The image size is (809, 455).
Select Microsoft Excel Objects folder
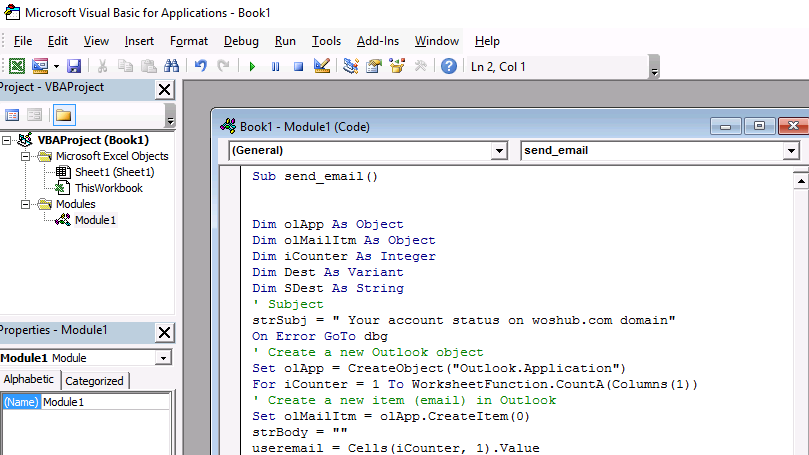click(x=112, y=156)
